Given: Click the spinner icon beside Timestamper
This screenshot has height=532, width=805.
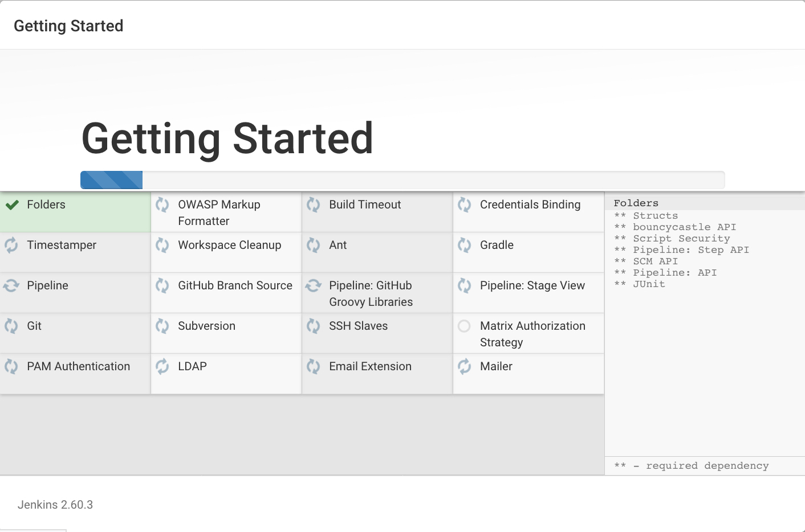Looking at the screenshot, I should [x=11, y=245].
